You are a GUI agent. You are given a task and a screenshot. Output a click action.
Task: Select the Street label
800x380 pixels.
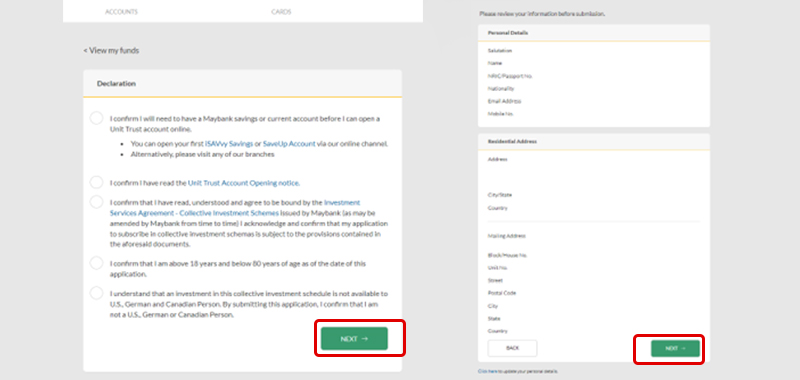pyautogui.click(x=495, y=281)
